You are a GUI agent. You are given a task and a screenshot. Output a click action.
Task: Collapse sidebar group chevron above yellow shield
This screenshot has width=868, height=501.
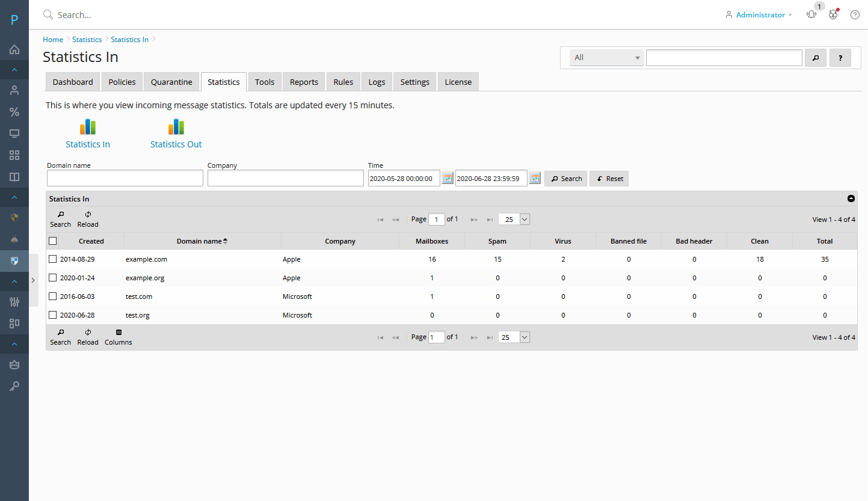point(14,197)
